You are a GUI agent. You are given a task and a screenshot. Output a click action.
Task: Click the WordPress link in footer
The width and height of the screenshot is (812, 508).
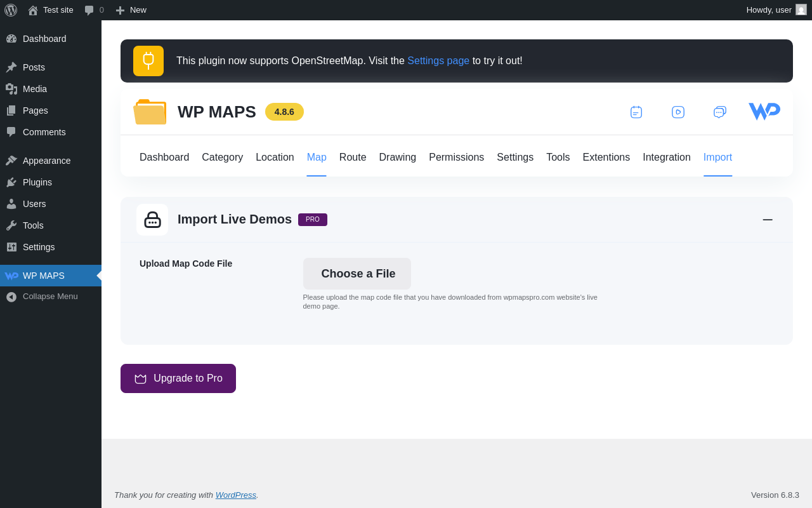coord(235,495)
